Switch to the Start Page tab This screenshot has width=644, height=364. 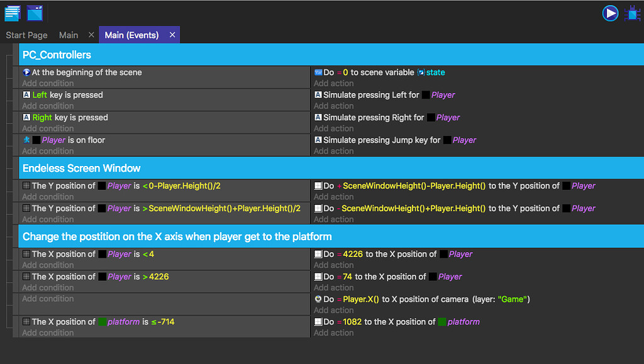click(26, 35)
